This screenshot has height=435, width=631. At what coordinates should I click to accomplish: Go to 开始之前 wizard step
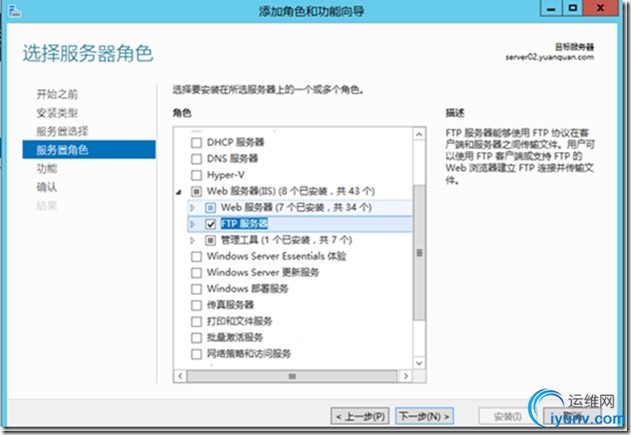[x=57, y=94]
